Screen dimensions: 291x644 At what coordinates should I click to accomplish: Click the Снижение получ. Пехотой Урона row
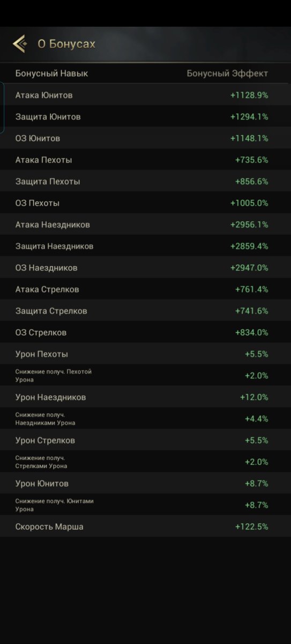pos(145,376)
